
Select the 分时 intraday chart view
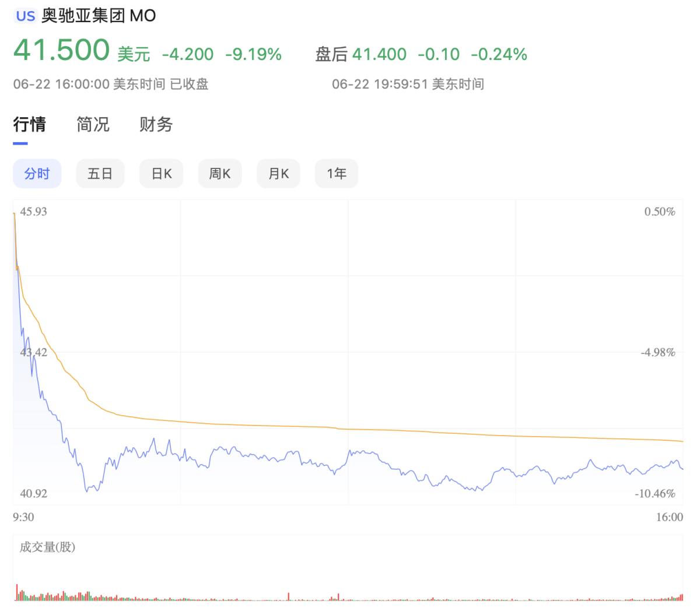point(37,173)
